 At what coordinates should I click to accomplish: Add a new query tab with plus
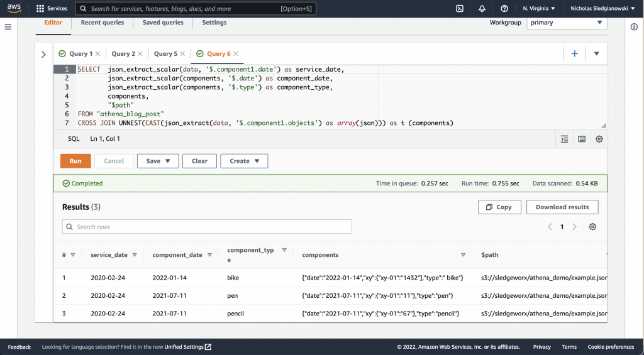point(574,54)
